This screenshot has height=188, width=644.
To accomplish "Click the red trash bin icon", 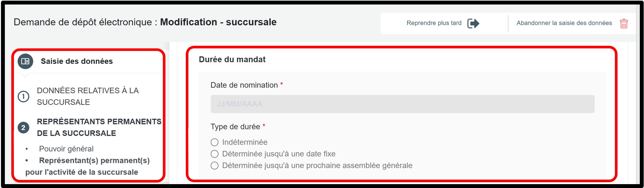I will click(624, 24).
